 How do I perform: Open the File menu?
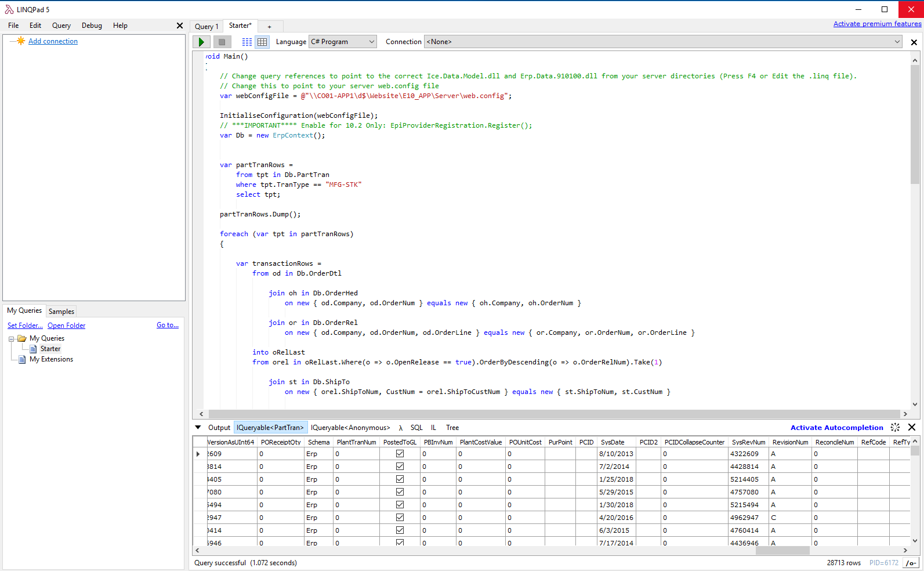coord(13,26)
